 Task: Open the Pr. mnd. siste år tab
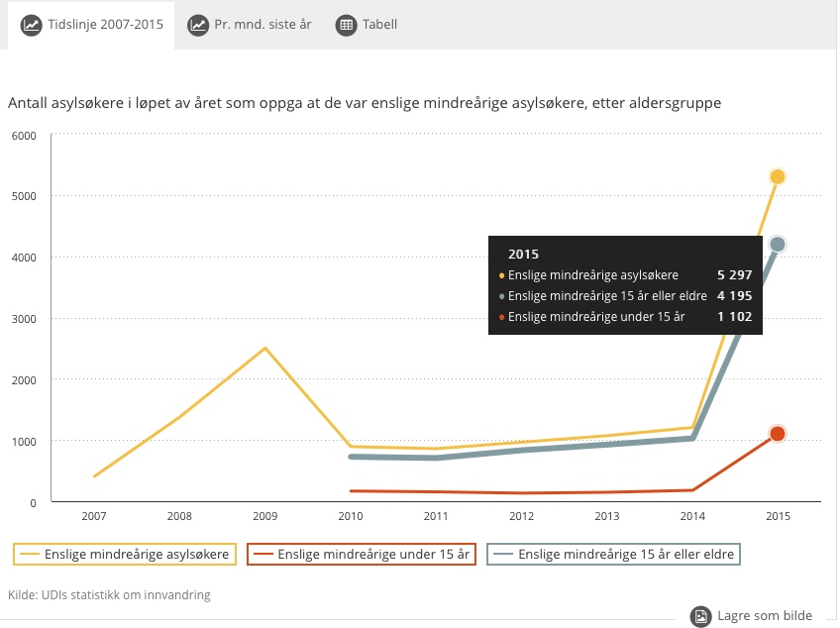point(262,25)
